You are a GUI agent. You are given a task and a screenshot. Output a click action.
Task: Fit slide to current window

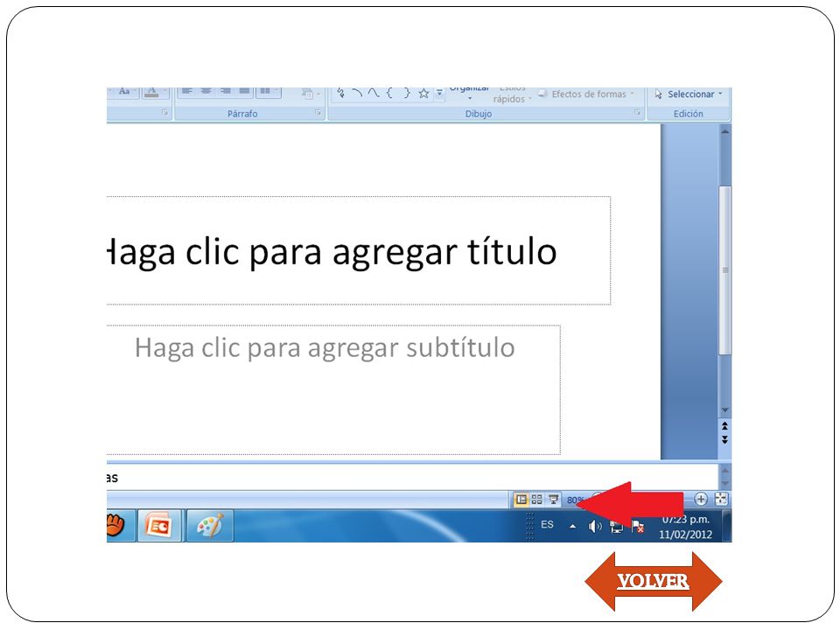click(721, 500)
